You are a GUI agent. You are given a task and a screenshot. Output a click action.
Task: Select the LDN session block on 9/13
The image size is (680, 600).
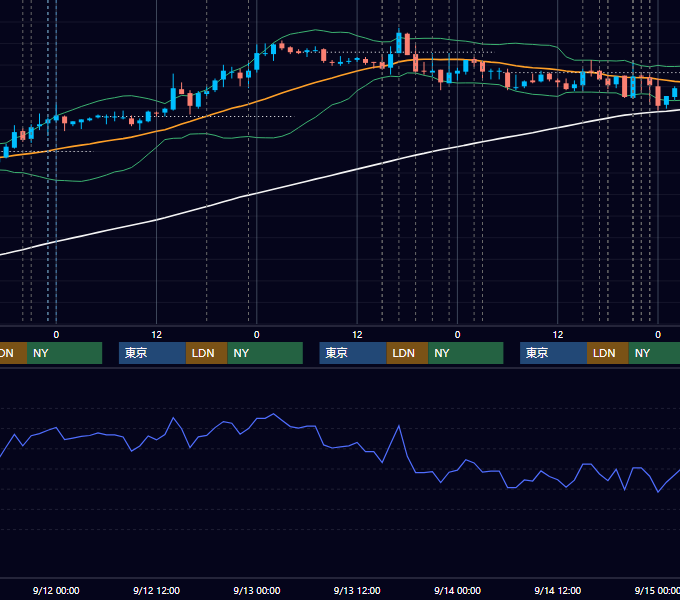coord(407,353)
